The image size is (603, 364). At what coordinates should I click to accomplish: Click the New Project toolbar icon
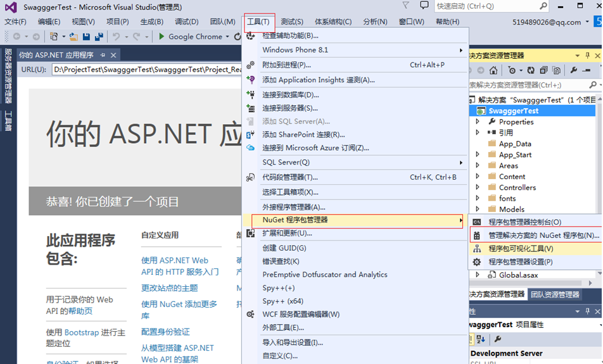point(54,37)
